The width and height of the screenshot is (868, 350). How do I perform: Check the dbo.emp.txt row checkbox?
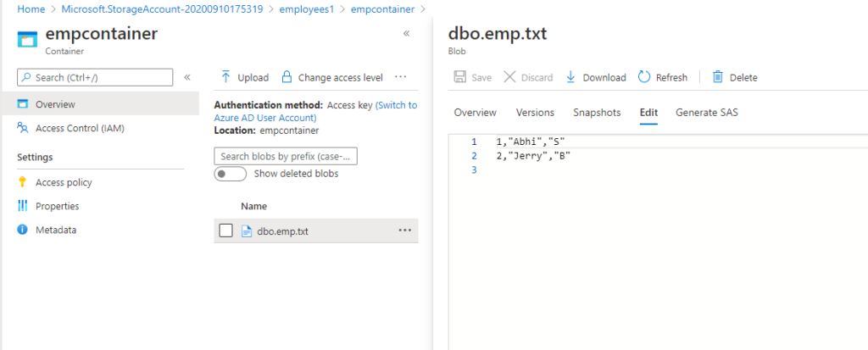[225, 231]
